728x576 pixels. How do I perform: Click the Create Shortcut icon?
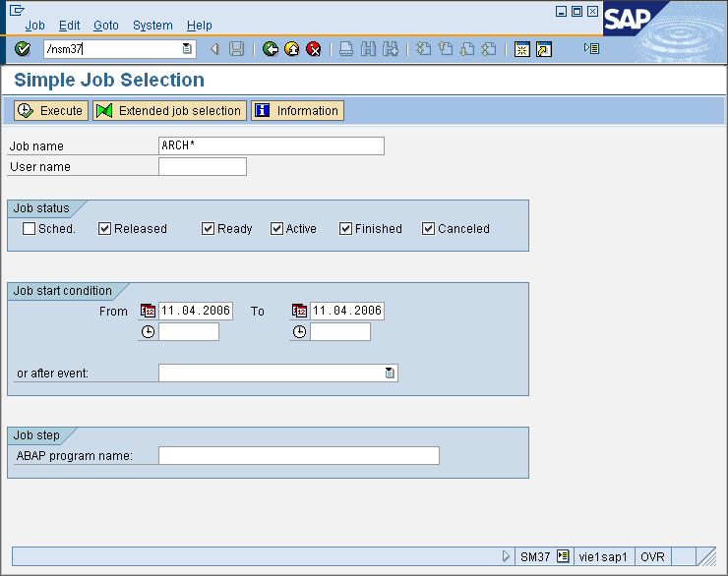point(543,49)
